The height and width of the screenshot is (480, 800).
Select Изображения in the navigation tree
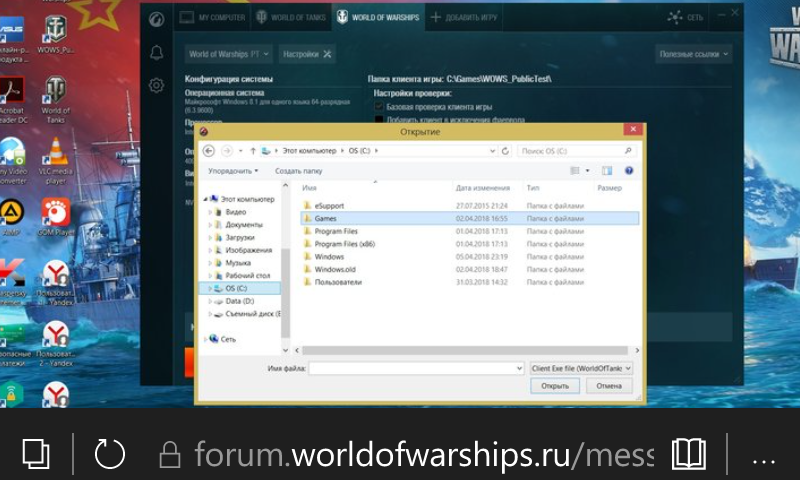(248, 250)
